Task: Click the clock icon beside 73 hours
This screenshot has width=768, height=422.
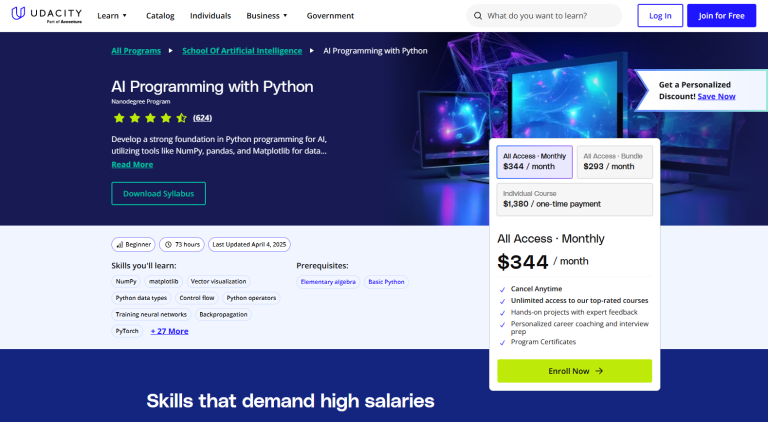Action: coord(168,244)
